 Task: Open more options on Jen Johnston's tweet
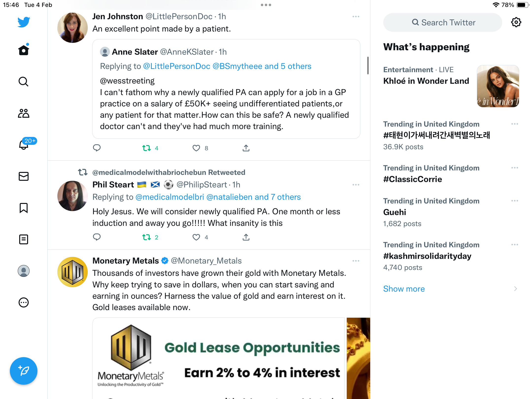coord(356,17)
